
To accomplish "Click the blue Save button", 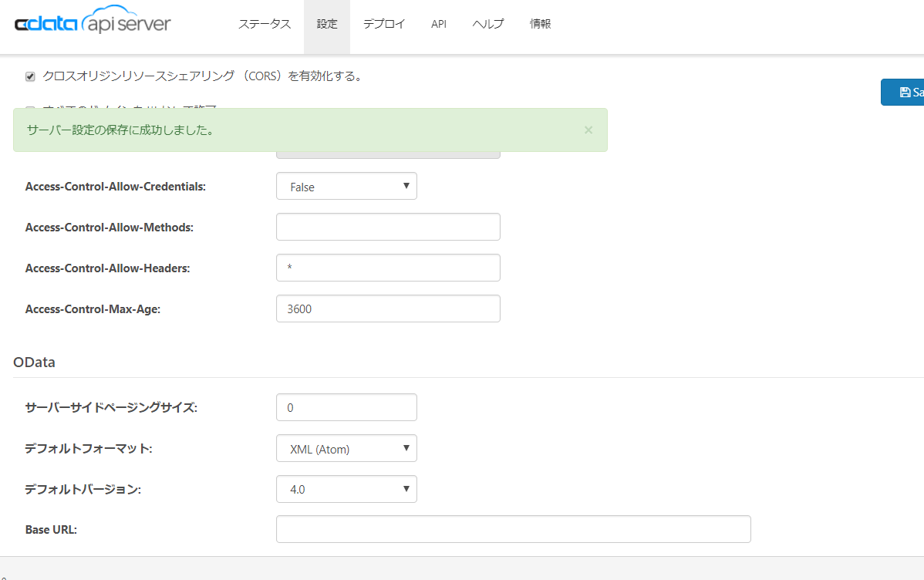I will (x=902, y=92).
